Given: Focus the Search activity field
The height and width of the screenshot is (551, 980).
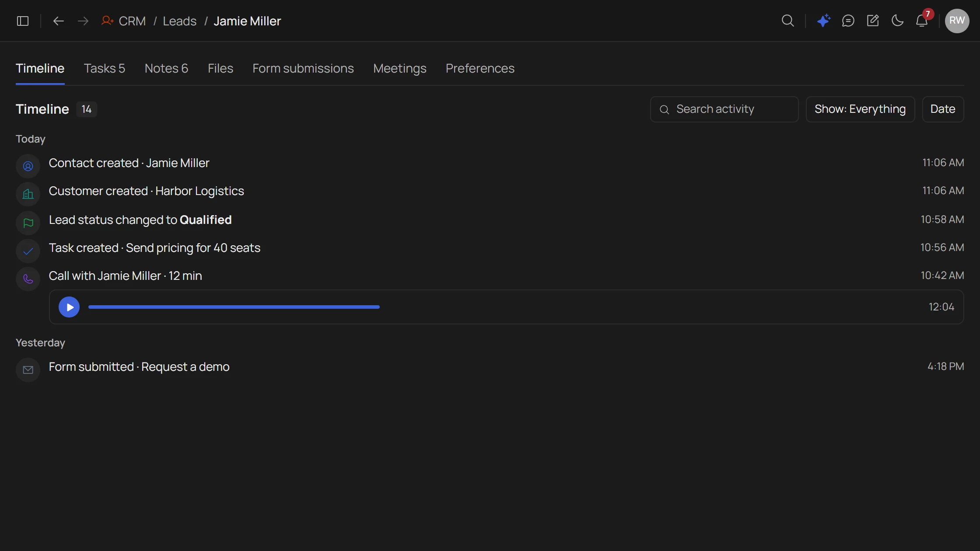Looking at the screenshot, I should [x=724, y=109].
